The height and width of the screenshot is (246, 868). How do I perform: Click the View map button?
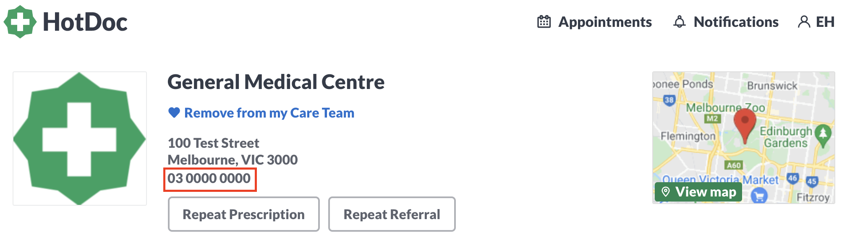pos(698,192)
